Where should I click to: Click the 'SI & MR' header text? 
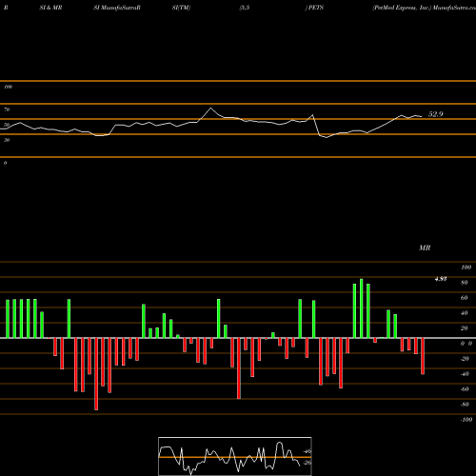(50, 8)
